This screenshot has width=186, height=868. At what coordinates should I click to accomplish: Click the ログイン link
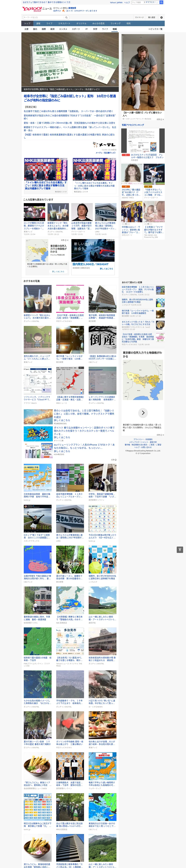pyautogui.click(x=57, y=11)
